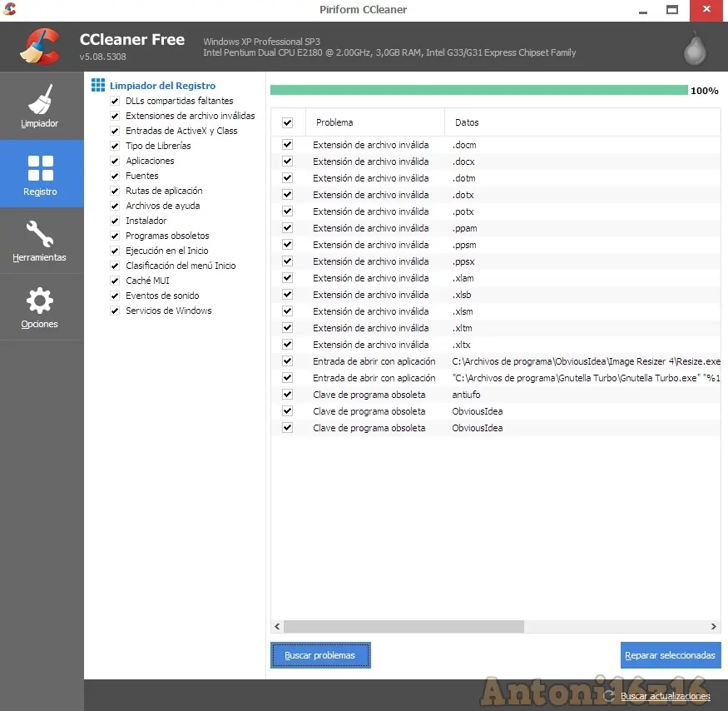The height and width of the screenshot is (711, 728).
Task: Open the Limpiador section
Action: (40, 106)
